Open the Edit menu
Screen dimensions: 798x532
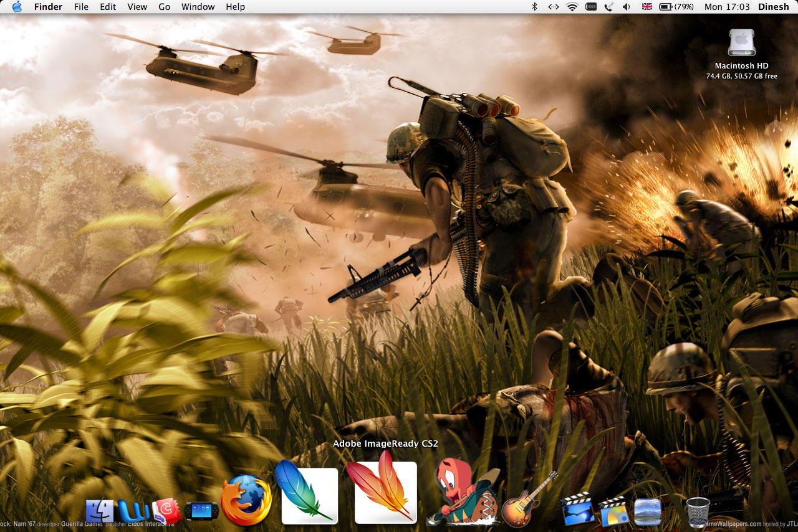tap(108, 7)
